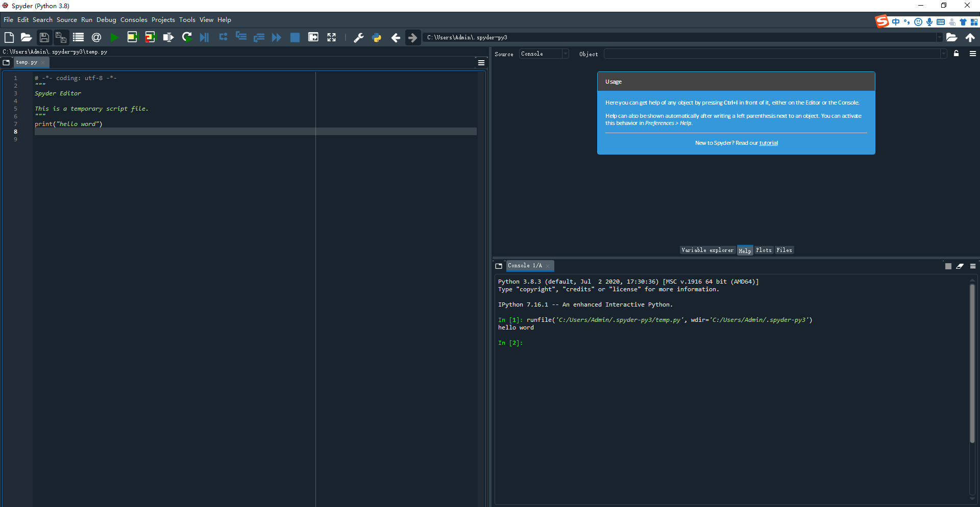Click the In [2]: console prompt

(510, 343)
